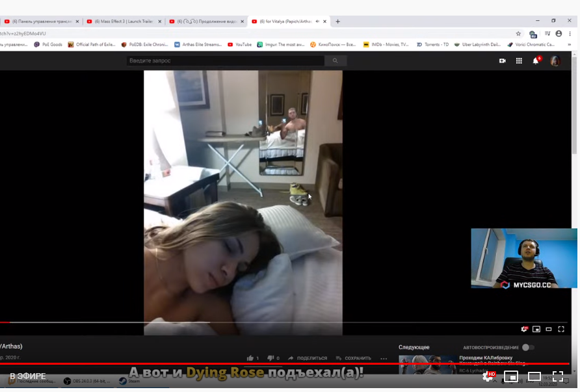Switch inner player to theater mode
Image resolution: width=580 pixels, height=392 pixels.
point(549,329)
